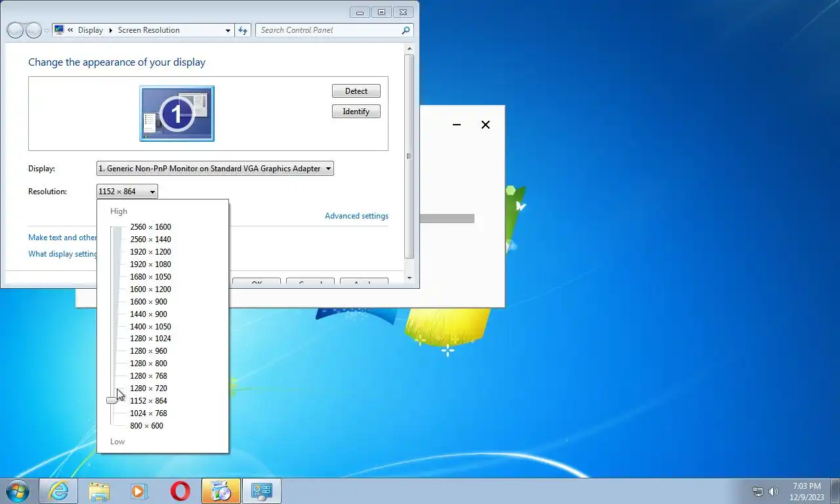
Task: Choose 1440 × 900 resolution
Action: [148, 314]
